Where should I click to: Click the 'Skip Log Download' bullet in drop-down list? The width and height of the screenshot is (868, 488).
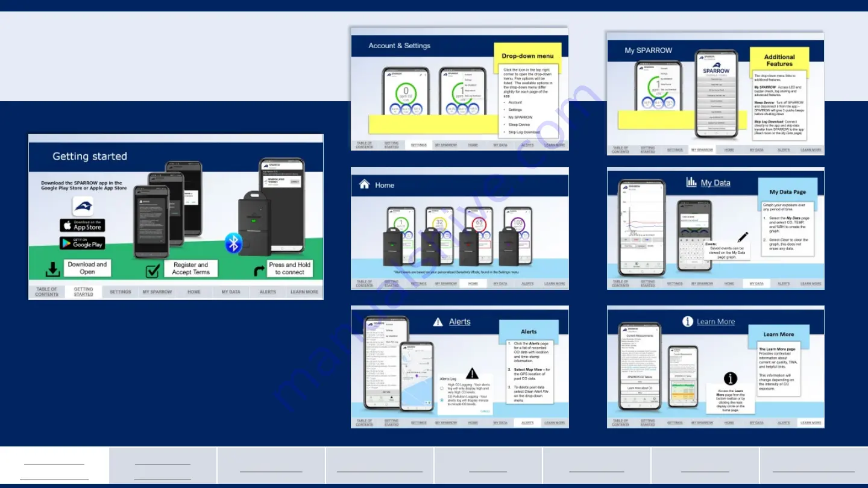point(524,132)
